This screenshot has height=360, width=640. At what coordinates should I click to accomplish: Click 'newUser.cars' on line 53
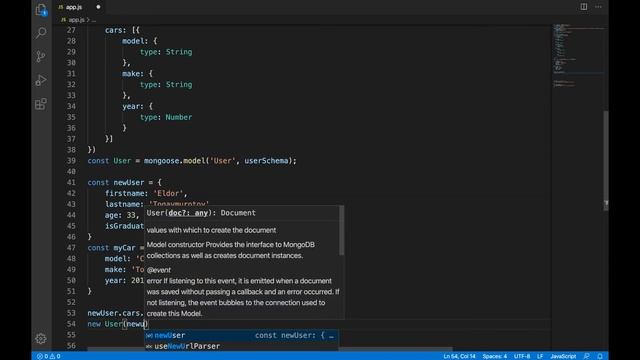(113, 313)
